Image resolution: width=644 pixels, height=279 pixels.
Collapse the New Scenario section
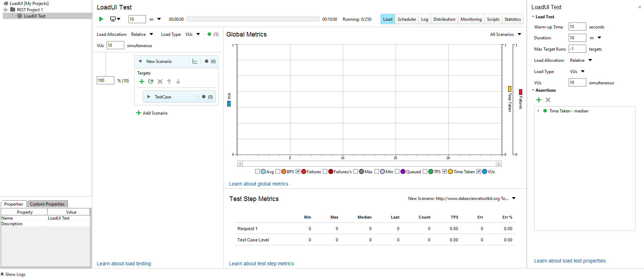140,61
